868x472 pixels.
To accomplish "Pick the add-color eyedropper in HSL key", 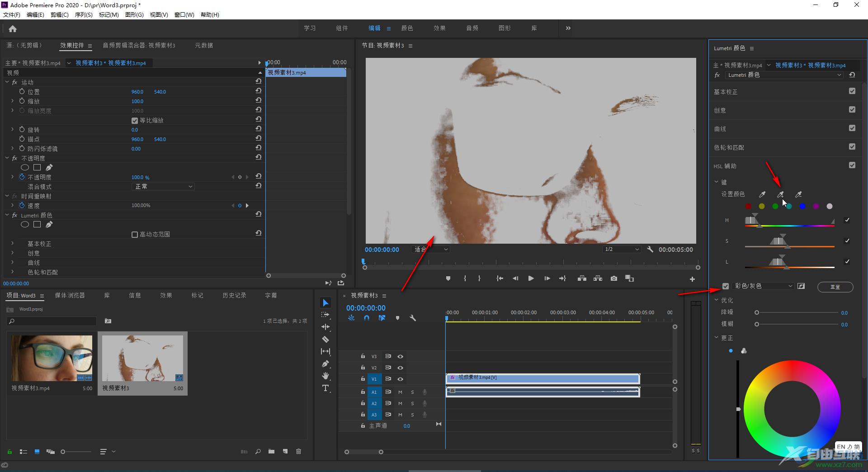I will [x=780, y=194].
